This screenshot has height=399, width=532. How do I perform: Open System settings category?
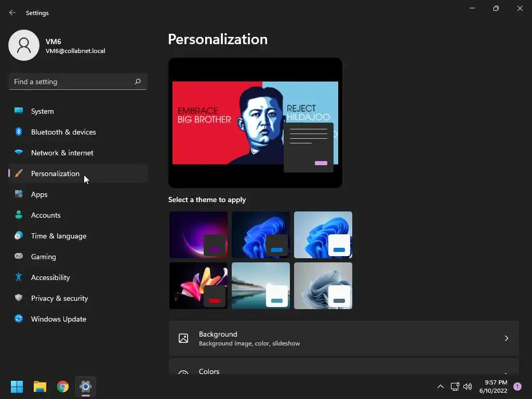pos(78,111)
